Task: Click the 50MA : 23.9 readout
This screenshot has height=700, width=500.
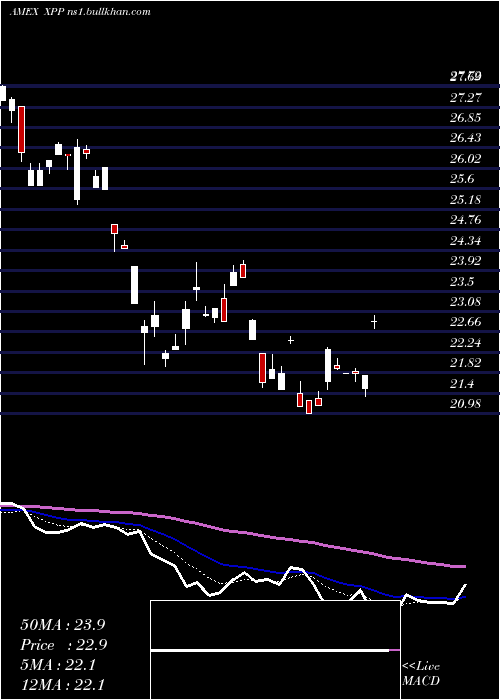Action: tap(62, 625)
